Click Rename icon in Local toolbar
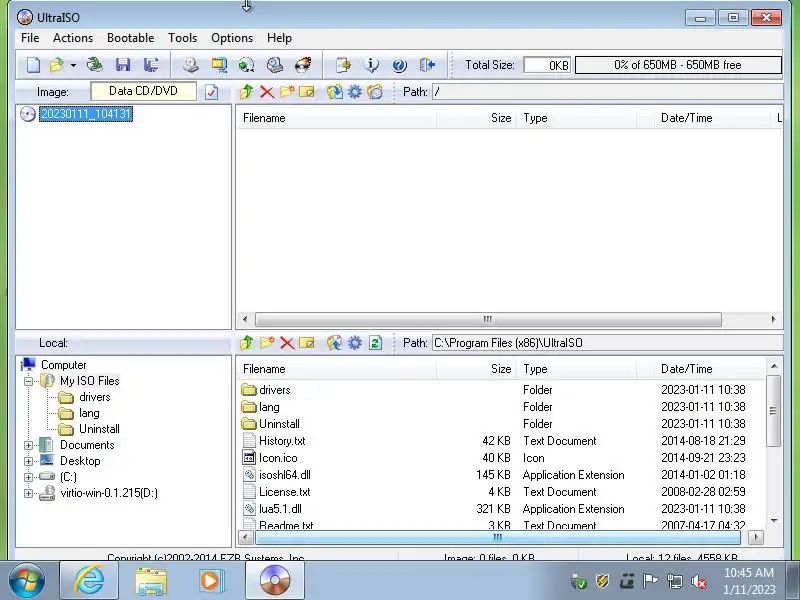 click(307, 343)
